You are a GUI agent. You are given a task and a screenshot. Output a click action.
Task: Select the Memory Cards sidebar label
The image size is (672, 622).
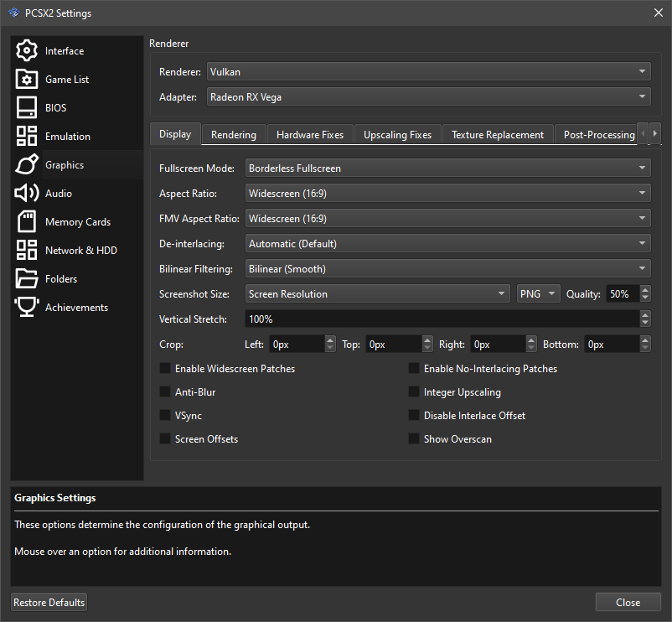[x=78, y=222]
